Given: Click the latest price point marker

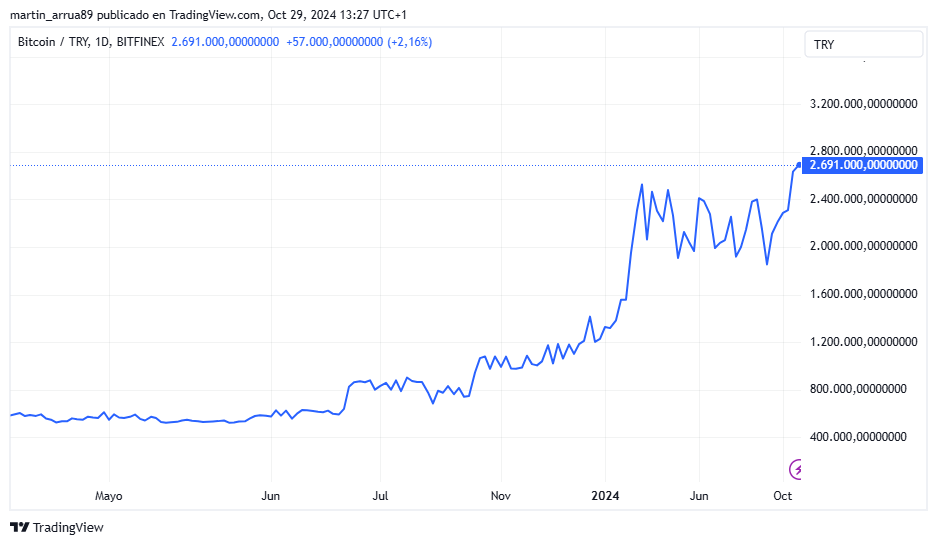Looking at the screenshot, I should coord(799,165).
